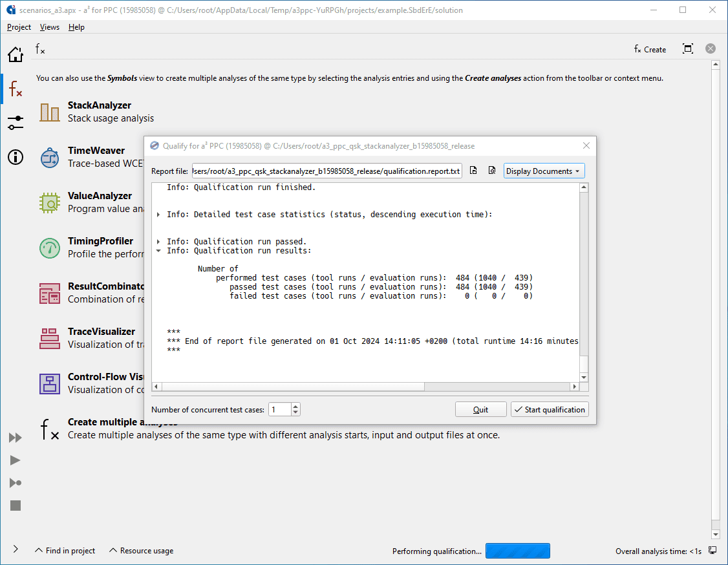Open the Display Documents dropdown
728x565 pixels.
point(544,171)
